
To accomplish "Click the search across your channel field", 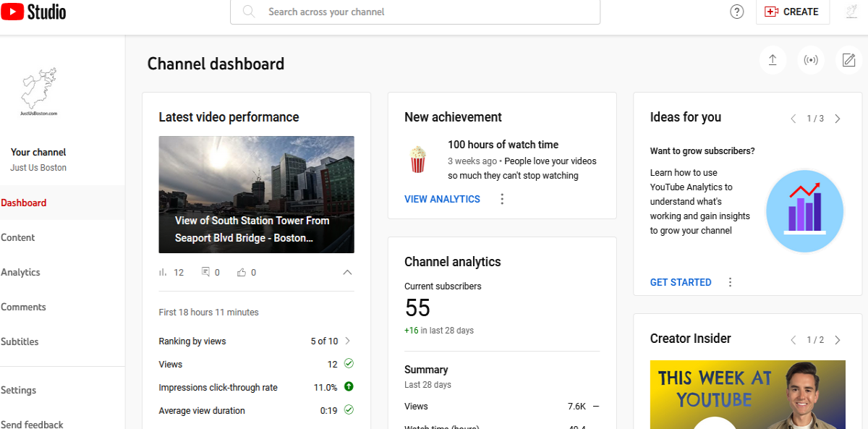I will pyautogui.click(x=415, y=12).
